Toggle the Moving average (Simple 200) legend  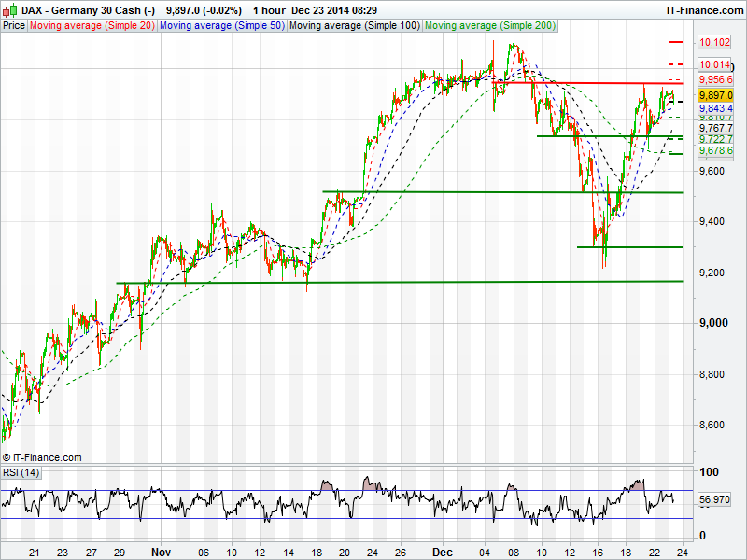coord(487,26)
